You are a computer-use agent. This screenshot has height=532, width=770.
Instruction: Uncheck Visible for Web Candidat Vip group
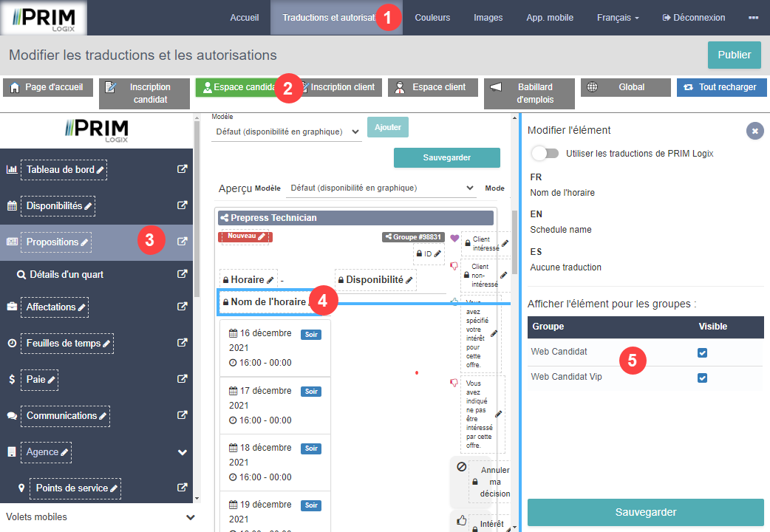coord(702,378)
